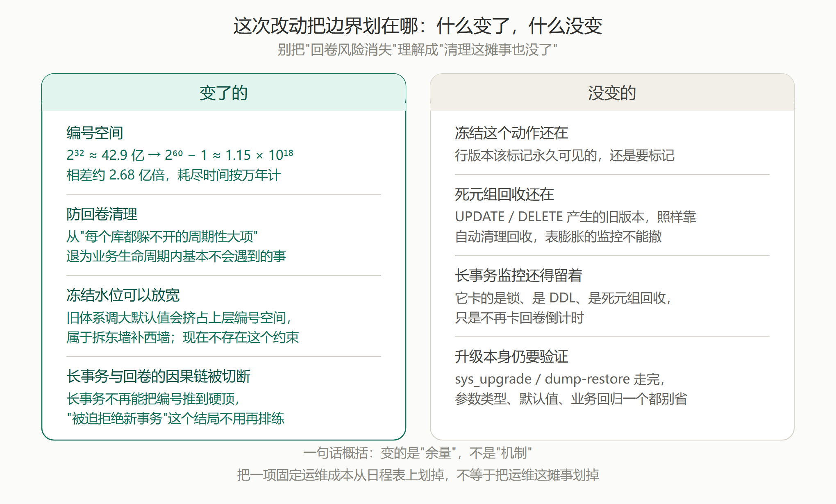Click the line 它卡的是锁、是 DDL

coord(563,297)
